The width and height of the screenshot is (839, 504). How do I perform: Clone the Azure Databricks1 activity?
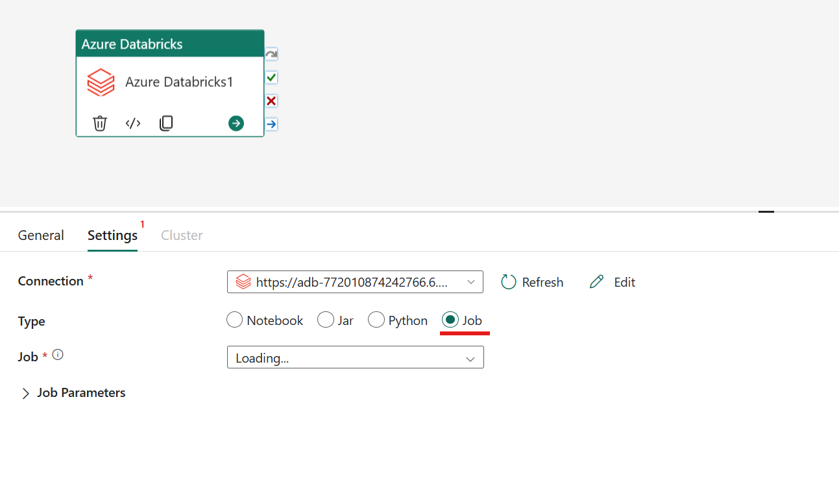point(166,123)
